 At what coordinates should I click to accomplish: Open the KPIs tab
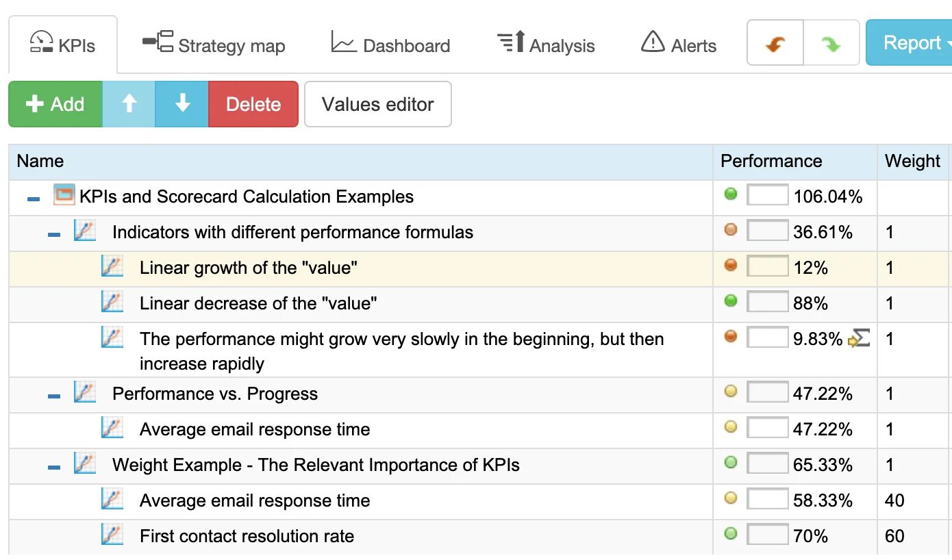coord(62,44)
